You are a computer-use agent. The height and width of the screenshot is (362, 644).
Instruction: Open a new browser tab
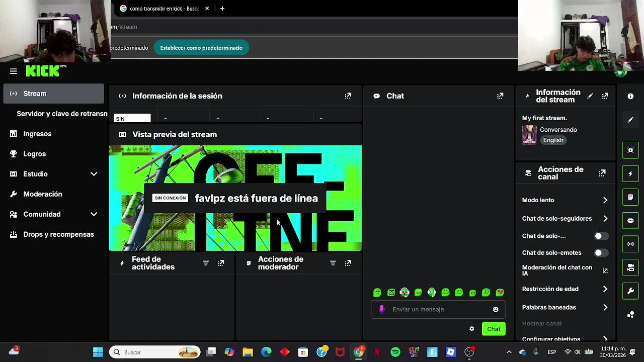pos(222,9)
